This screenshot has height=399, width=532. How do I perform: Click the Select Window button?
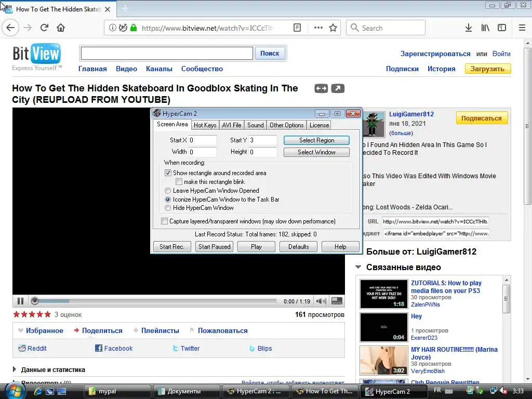pyautogui.click(x=316, y=152)
